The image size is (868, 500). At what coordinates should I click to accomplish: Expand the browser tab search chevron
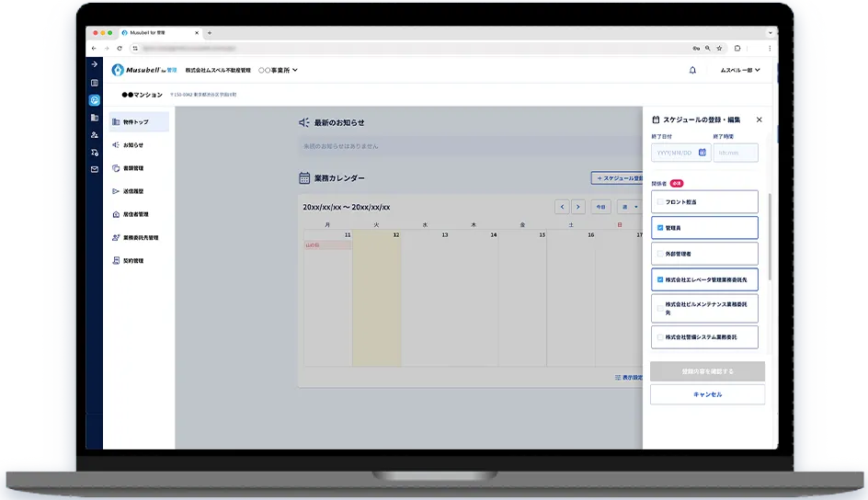[x=770, y=33]
